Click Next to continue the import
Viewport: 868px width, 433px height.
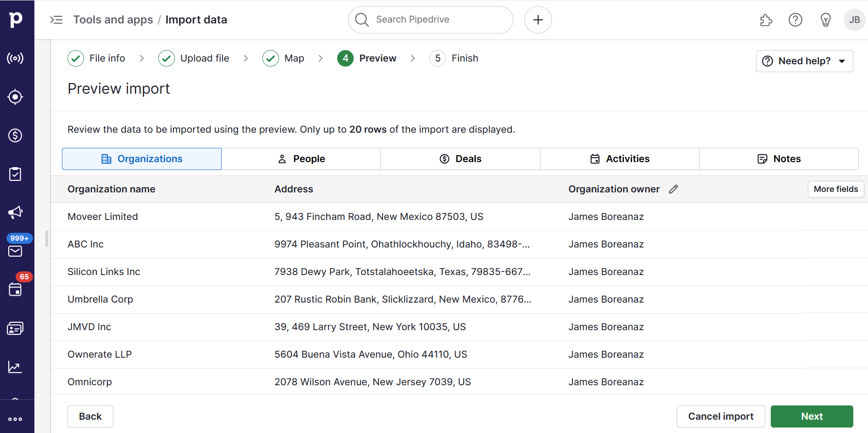pyautogui.click(x=812, y=416)
